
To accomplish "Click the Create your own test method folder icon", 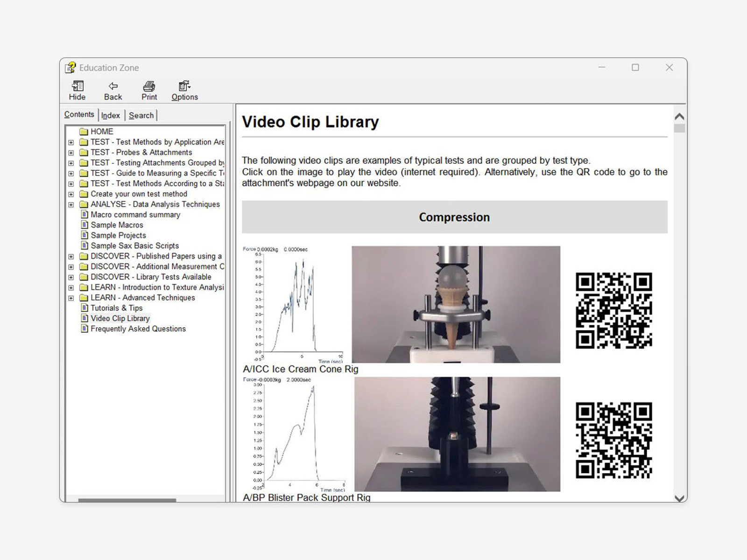I will click(84, 194).
